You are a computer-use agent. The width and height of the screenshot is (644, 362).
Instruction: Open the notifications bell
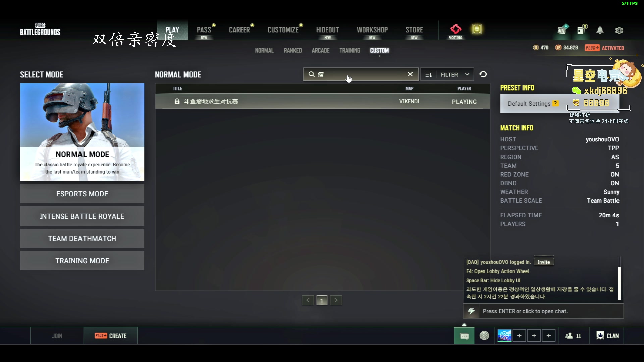tap(600, 31)
